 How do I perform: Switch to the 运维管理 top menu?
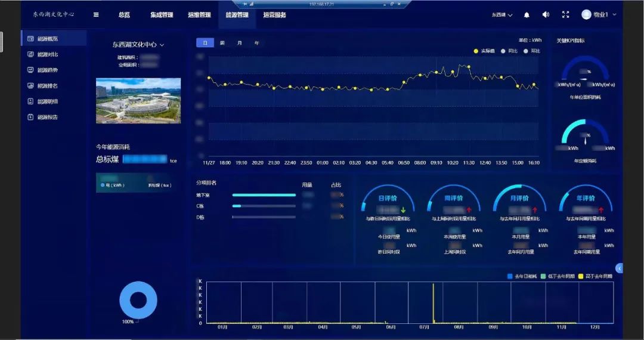point(199,15)
